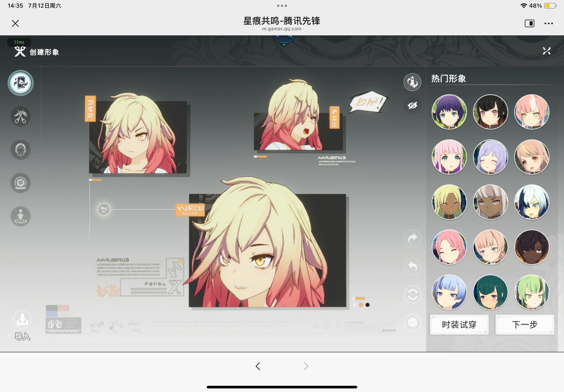Click the Wi-Fi status icon
Screen dimensions: 564x392
tap(523, 6)
